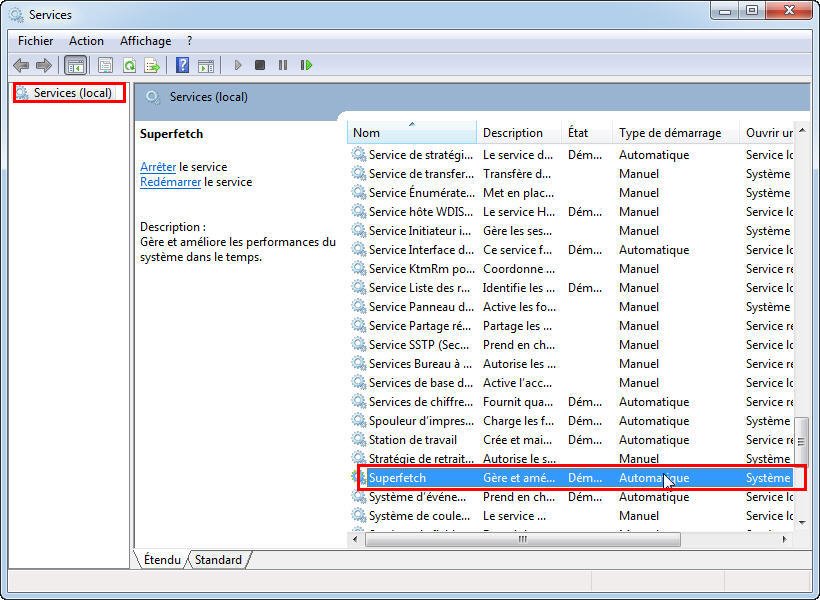Pause the service using the toolbar pause button

coord(283,66)
